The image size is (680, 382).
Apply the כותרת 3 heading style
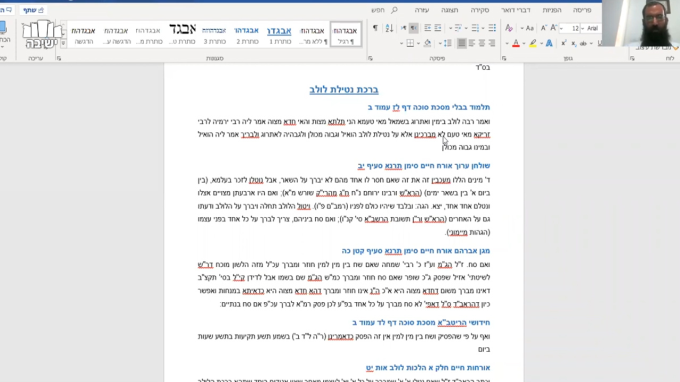(214, 35)
